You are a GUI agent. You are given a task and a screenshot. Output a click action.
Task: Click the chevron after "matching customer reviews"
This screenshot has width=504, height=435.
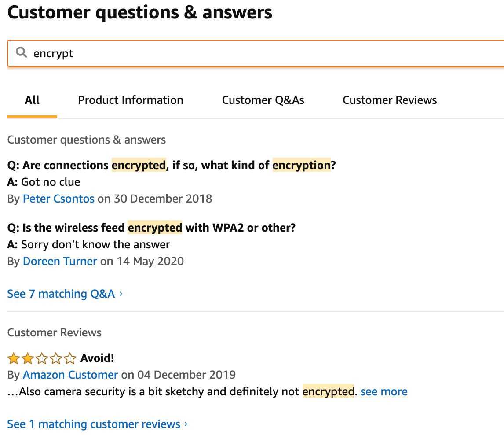(x=186, y=424)
